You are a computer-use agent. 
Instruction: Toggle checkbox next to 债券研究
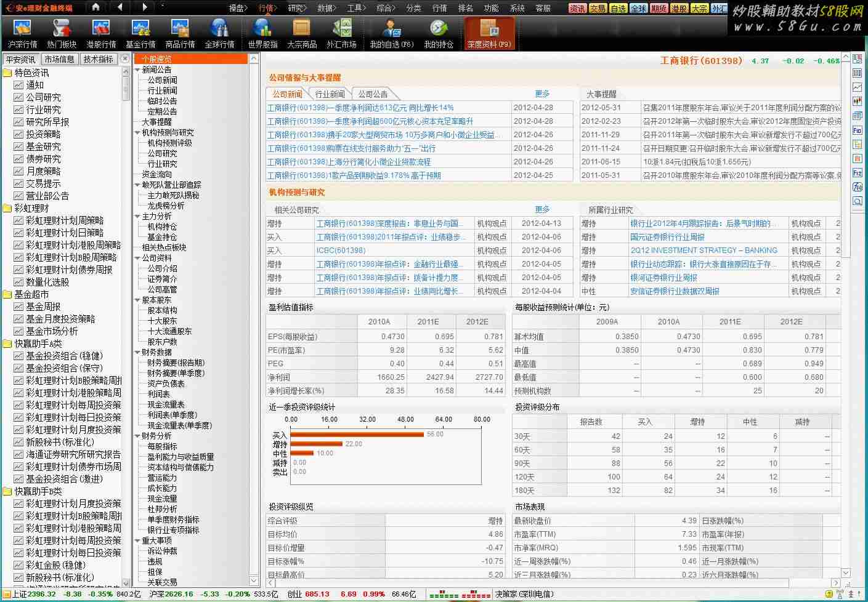pyautogui.click(x=18, y=159)
